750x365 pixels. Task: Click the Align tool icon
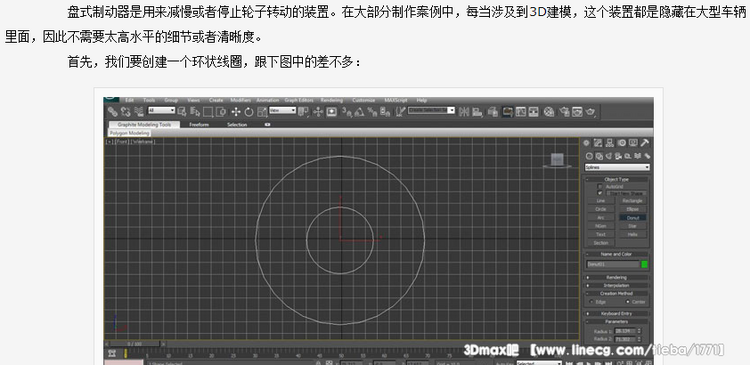point(477,112)
